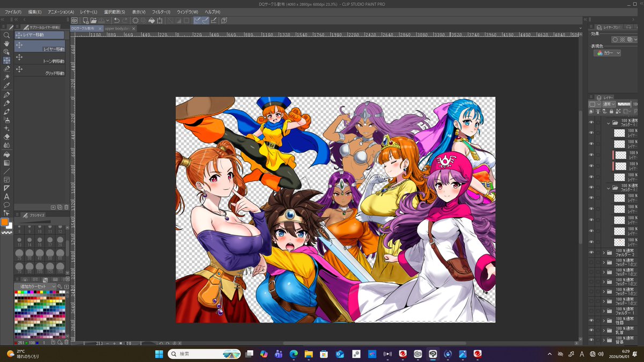The image size is (644, 362).
Task: Toggle visibility of 背景 layer folder
Action: coord(591,340)
